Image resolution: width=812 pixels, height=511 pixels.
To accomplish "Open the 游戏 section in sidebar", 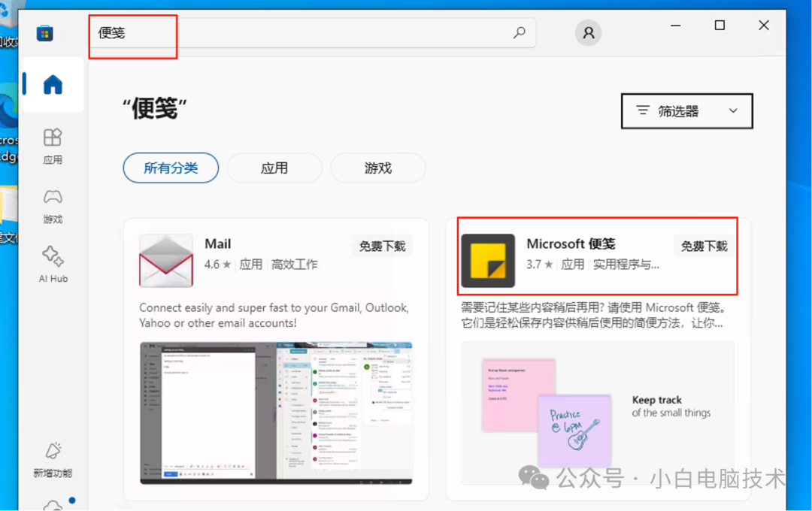I will point(53,206).
